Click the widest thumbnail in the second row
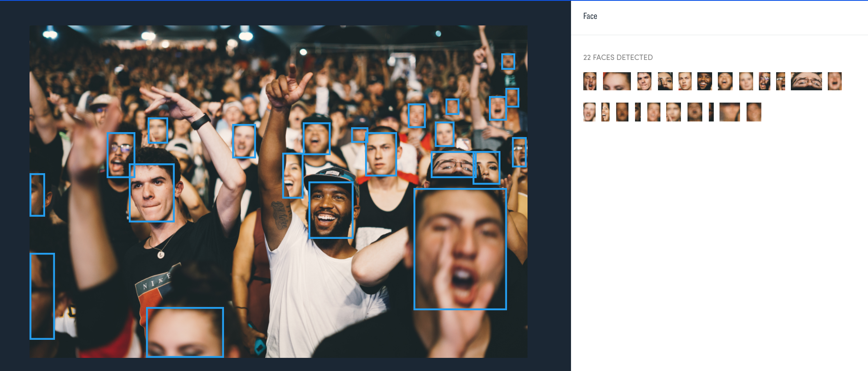The image size is (868, 371). 730,112
